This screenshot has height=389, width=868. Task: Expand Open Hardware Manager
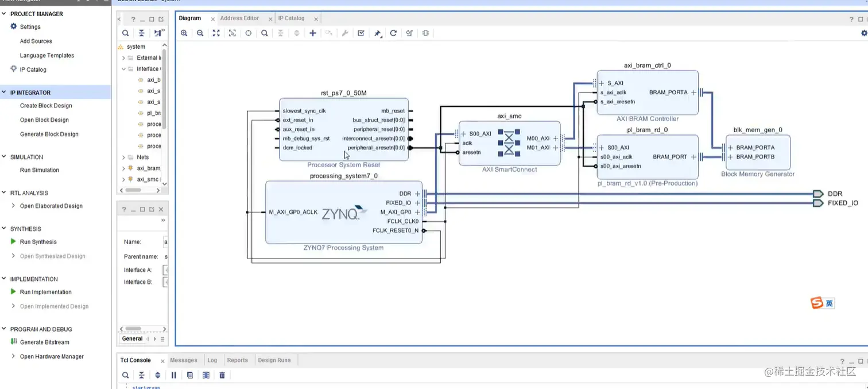[x=14, y=356]
